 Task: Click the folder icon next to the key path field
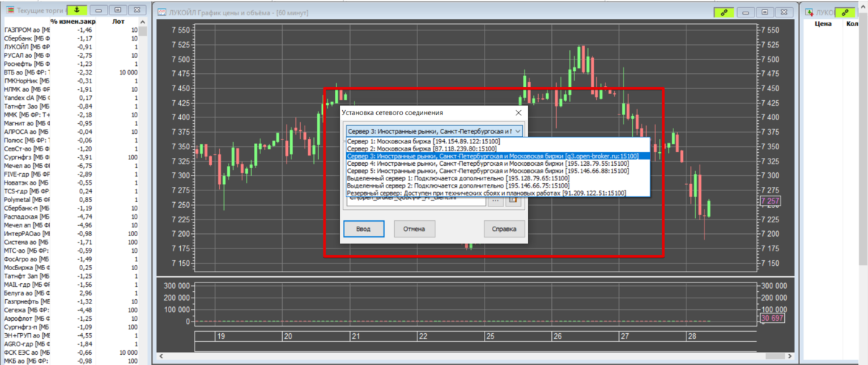point(514,200)
